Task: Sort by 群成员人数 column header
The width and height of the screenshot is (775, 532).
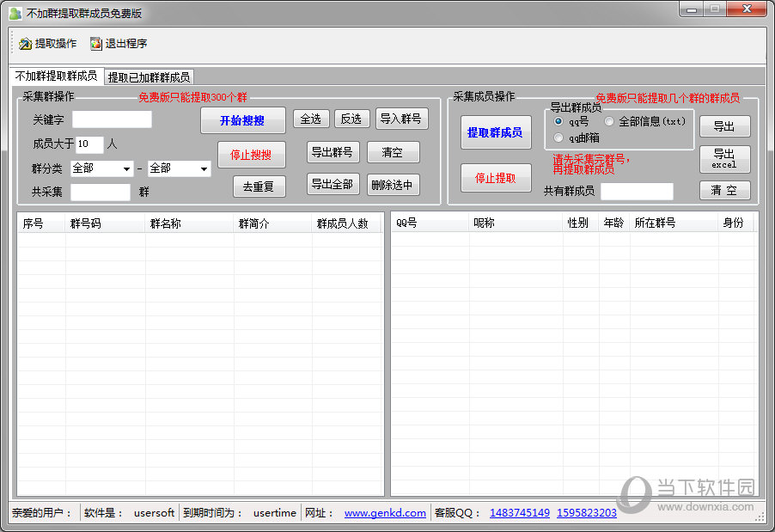Action: pos(344,223)
